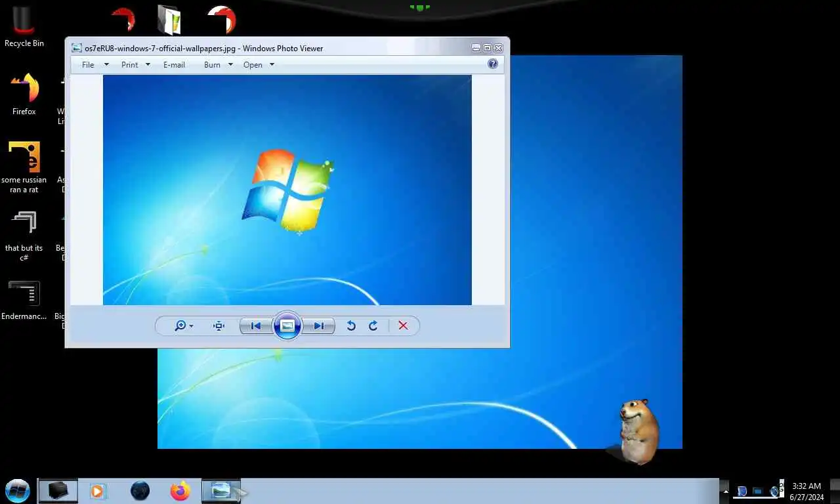Start the slide show with the round center button

287,325
